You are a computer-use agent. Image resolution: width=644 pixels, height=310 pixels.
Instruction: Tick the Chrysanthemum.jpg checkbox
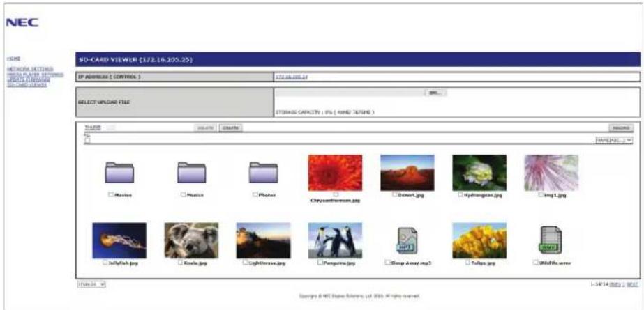click(x=336, y=194)
